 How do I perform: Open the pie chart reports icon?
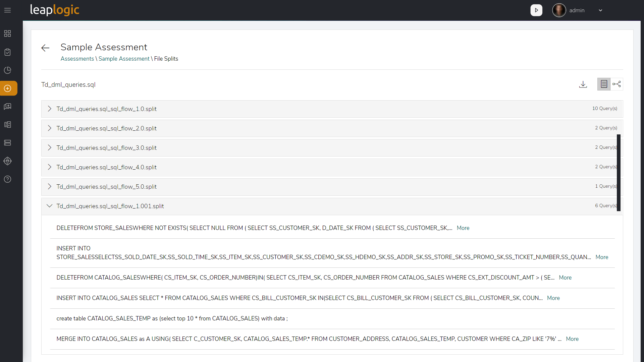[7, 70]
